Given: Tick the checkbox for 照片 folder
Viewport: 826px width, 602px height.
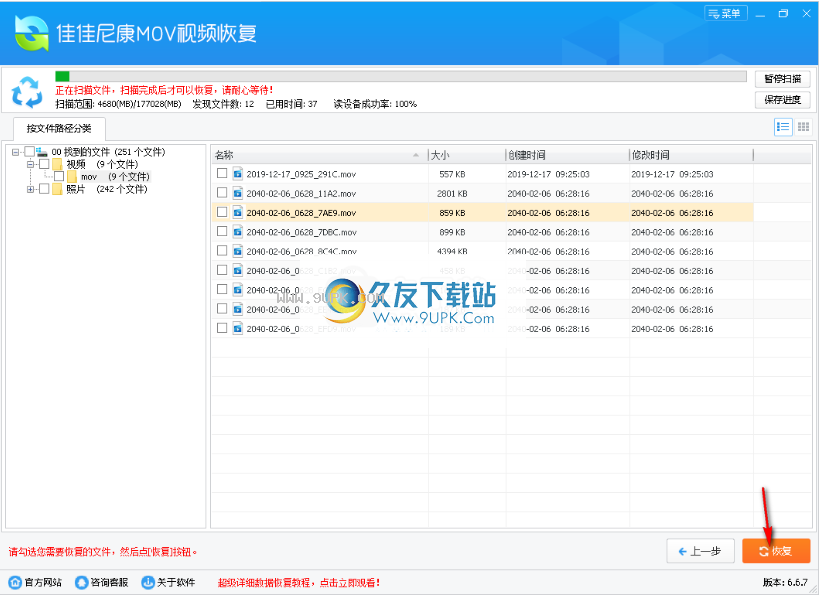Looking at the screenshot, I should (x=44, y=189).
